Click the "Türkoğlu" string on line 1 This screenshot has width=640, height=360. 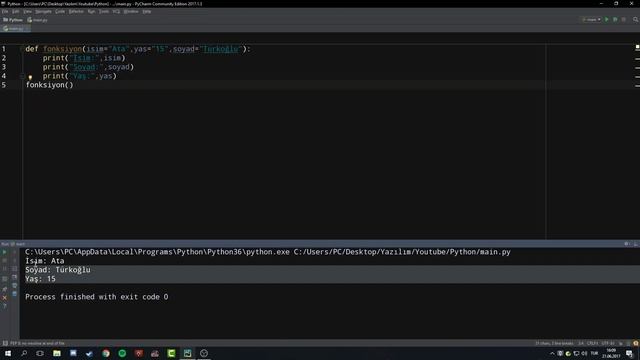[221, 49]
